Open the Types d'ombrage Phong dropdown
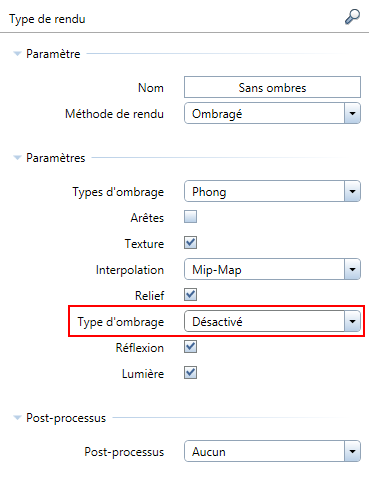 tap(272, 191)
